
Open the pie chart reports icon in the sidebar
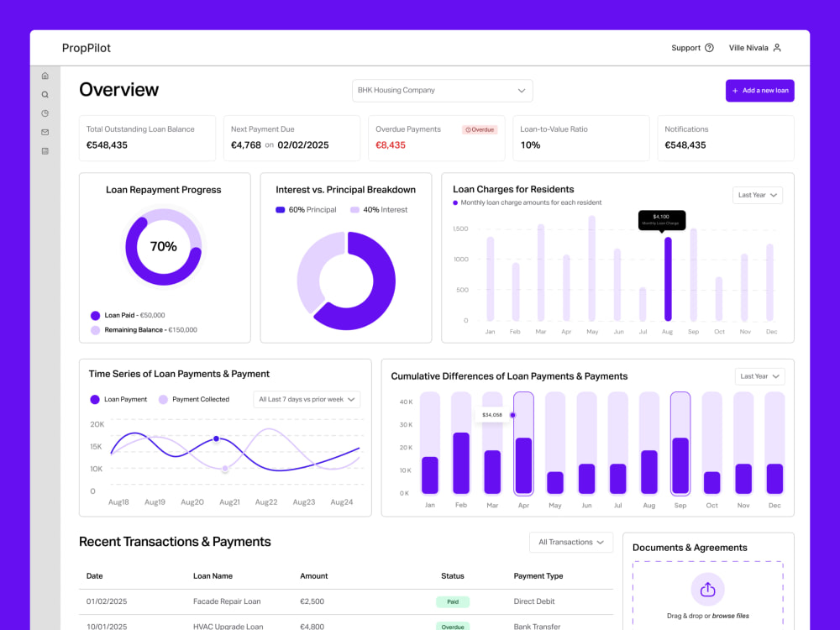pos(45,113)
